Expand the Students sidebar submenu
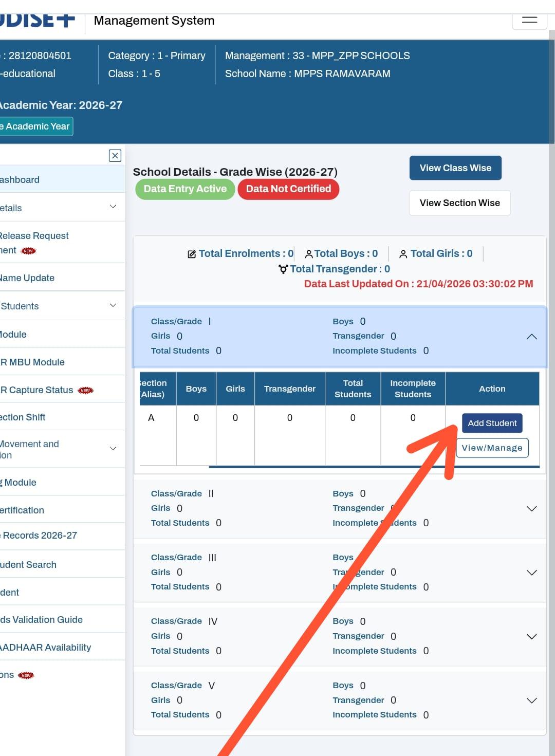The width and height of the screenshot is (555, 756). click(113, 306)
